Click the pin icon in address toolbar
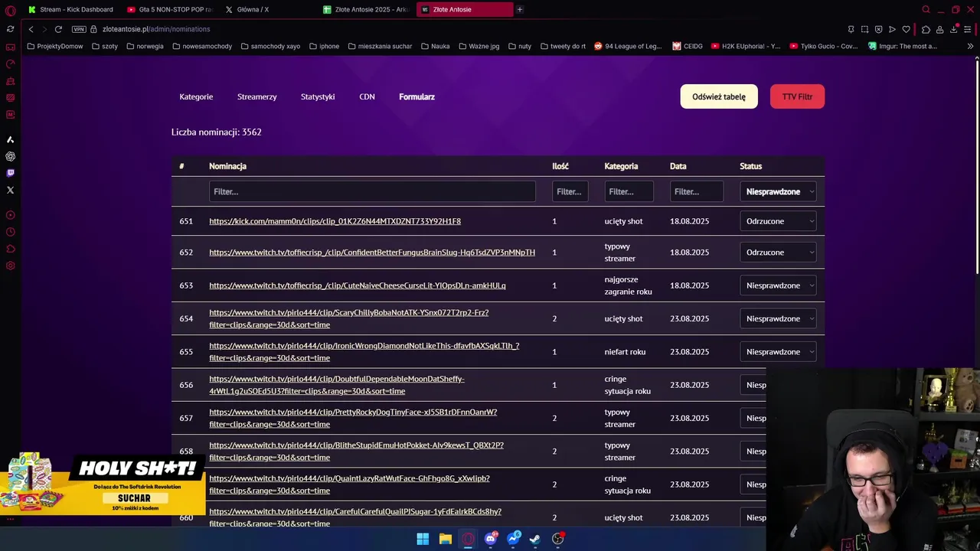Image resolution: width=980 pixels, height=551 pixels. tap(851, 29)
